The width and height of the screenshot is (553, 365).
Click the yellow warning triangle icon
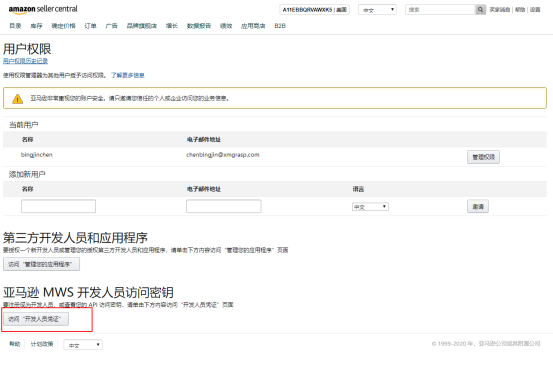[17, 99]
